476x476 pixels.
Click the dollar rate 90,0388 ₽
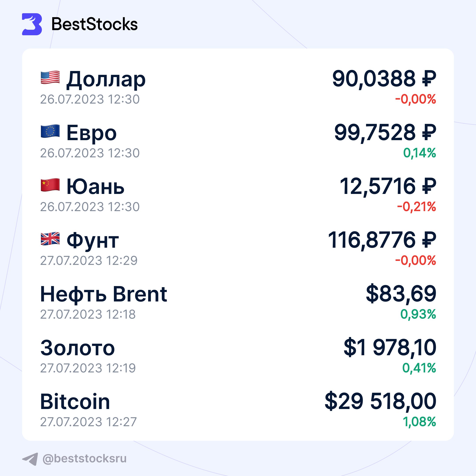click(x=384, y=79)
